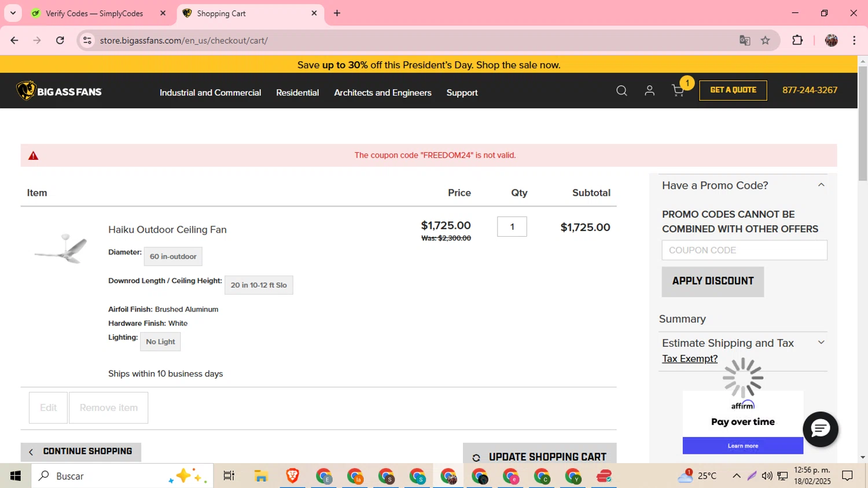Click CONTINUE SHOPPING button
868x488 pixels.
click(81, 452)
